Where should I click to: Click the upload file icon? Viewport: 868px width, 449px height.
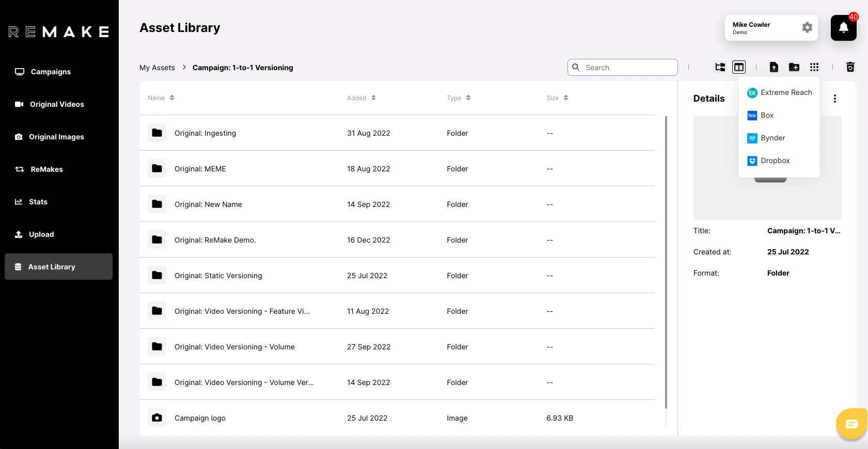[774, 67]
